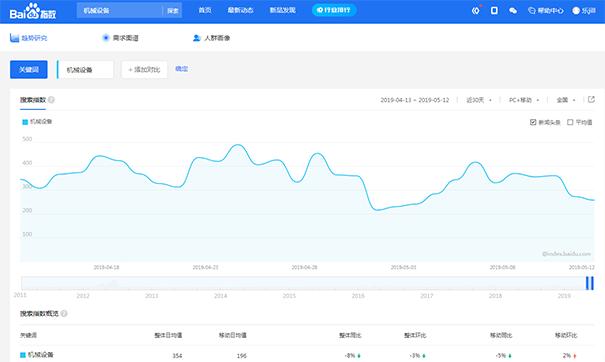Open the third top navigation item

pyautogui.click(x=282, y=10)
